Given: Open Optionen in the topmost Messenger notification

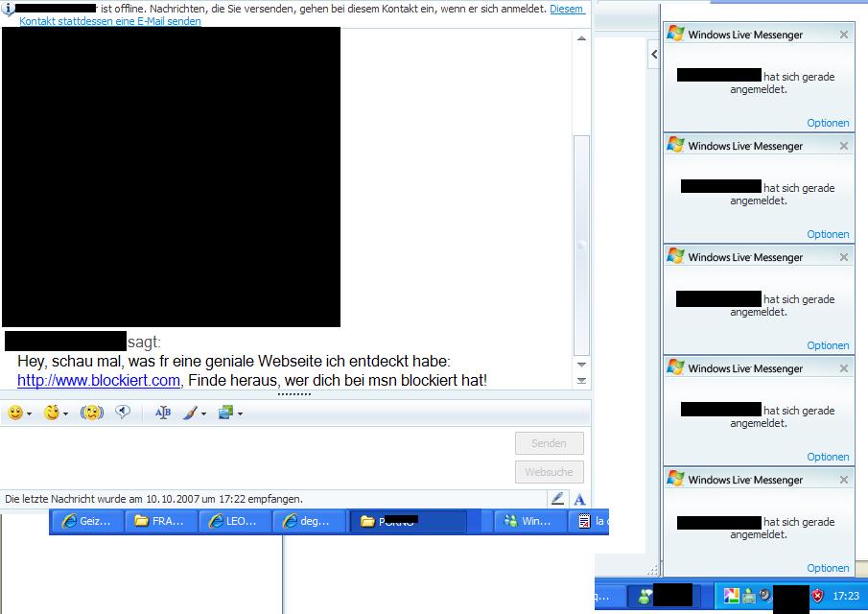Looking at the screenshot, I should (x=828, y=123).
